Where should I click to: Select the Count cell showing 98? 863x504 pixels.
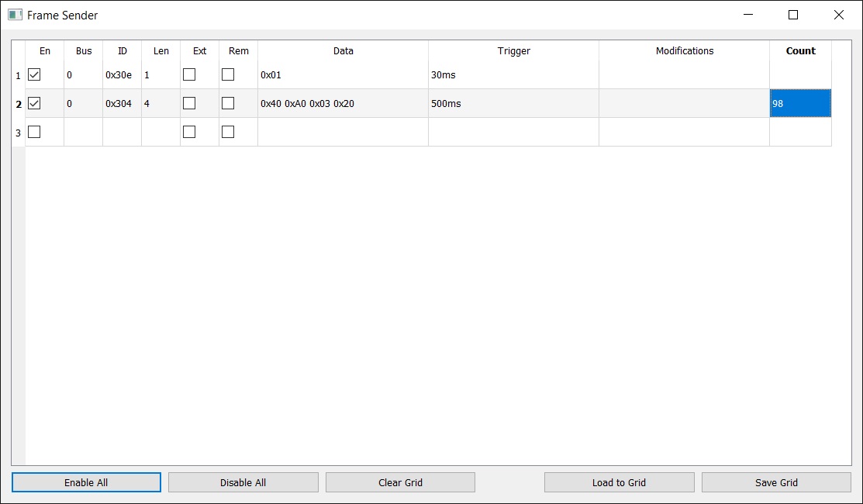point(800,104)
